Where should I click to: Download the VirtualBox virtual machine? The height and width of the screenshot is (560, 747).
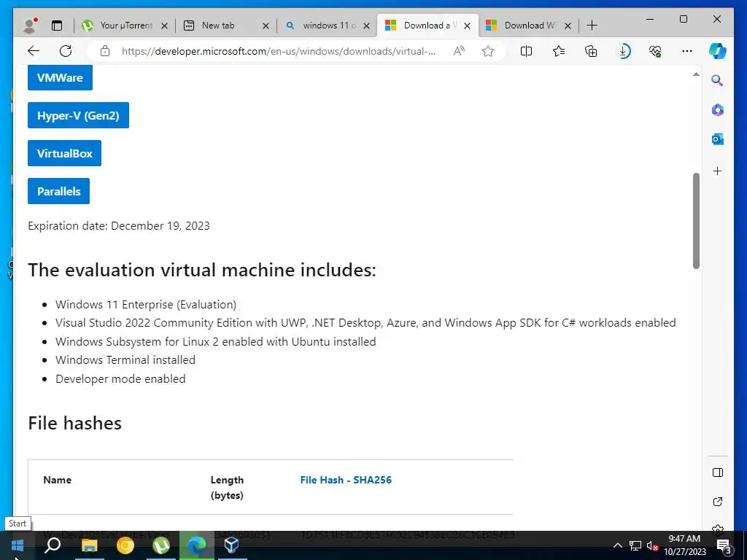64,153
